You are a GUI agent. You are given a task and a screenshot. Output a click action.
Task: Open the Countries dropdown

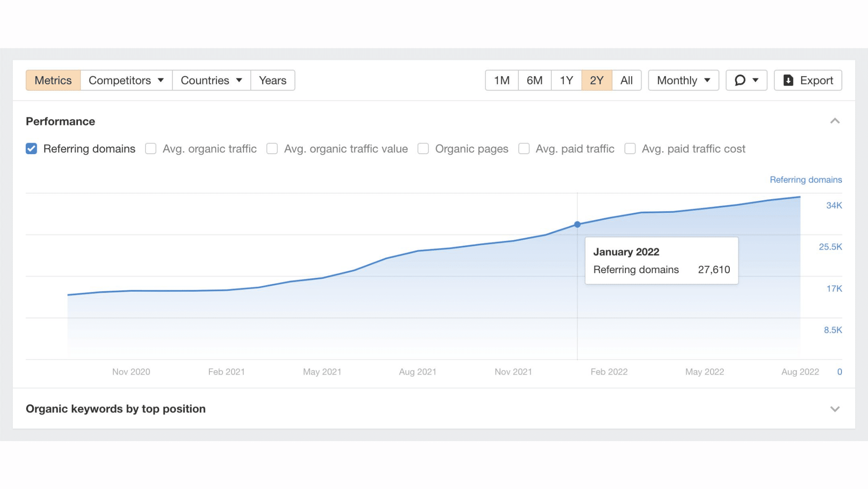[211, 80]
